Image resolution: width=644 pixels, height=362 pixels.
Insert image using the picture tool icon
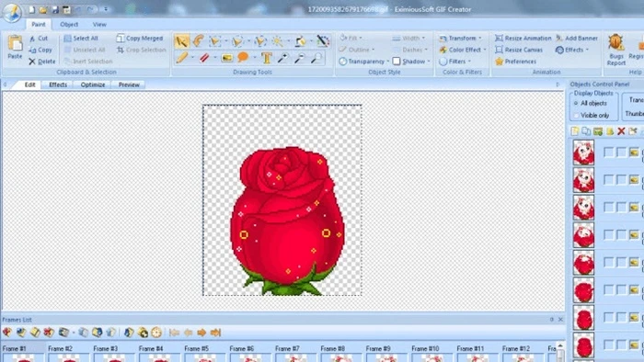point(226,58)
